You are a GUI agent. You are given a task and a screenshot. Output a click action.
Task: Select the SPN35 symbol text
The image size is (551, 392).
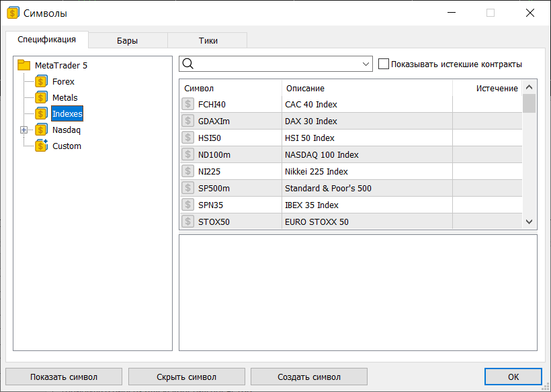coord(210,205)
